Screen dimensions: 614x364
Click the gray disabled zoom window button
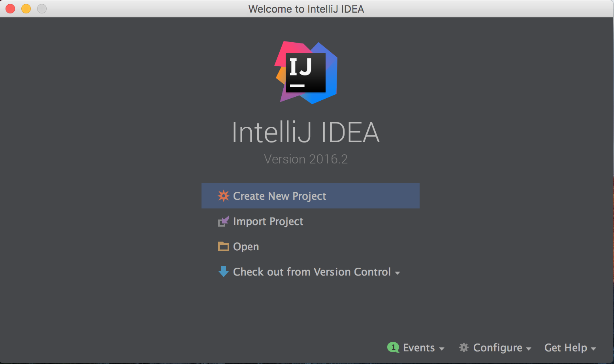click(x=42, y=9)
